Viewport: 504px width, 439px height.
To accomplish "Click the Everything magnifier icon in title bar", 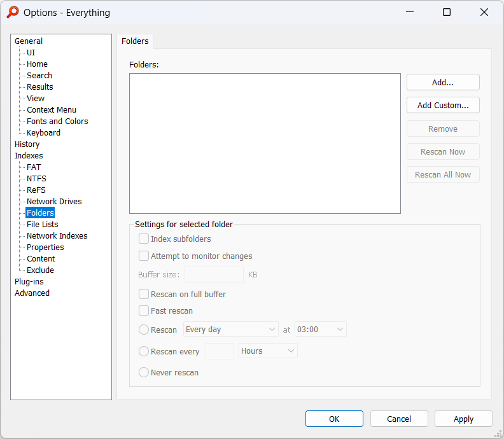I will coord(13,12).
